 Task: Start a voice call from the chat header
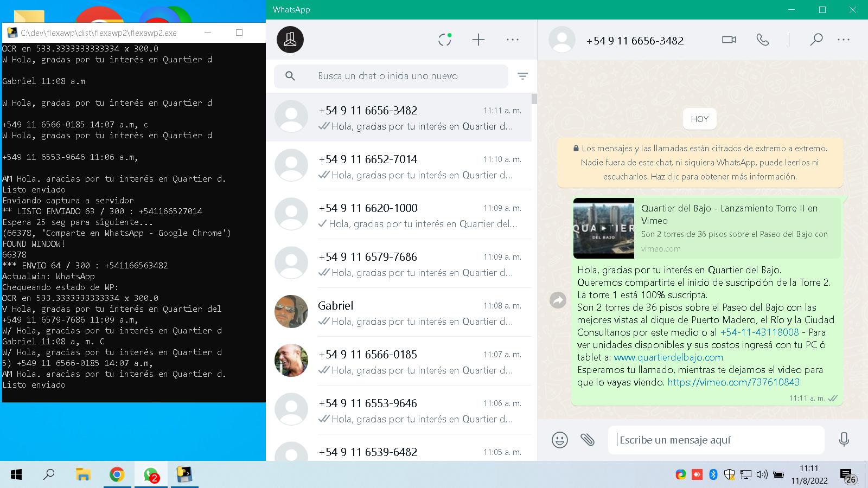point(763,40)
